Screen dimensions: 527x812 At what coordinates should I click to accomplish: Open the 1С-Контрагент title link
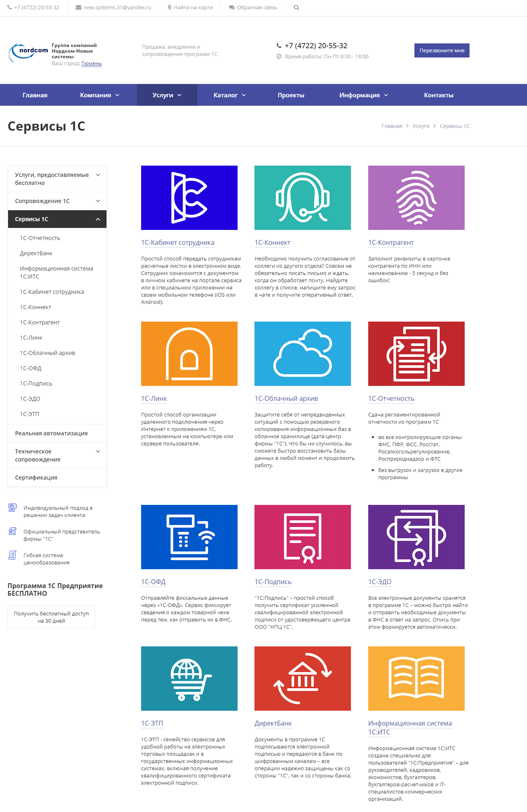(391, 242)
